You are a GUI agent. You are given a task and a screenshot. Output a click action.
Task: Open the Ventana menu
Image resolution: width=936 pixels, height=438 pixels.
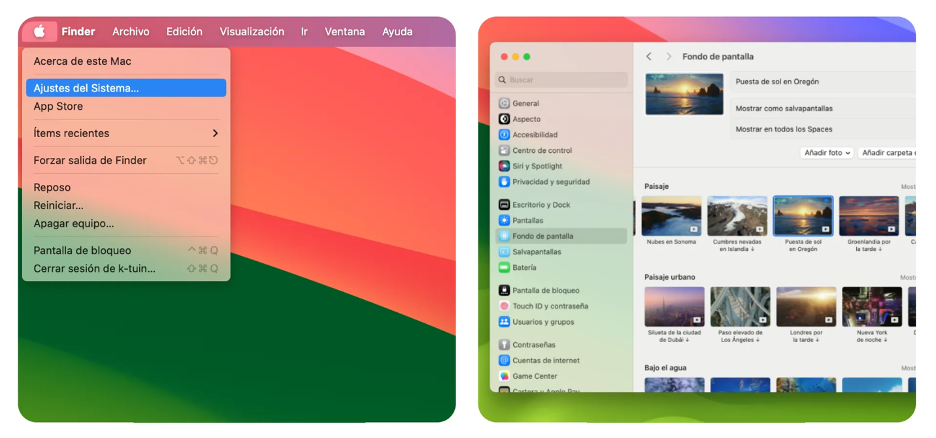(344, 32)
